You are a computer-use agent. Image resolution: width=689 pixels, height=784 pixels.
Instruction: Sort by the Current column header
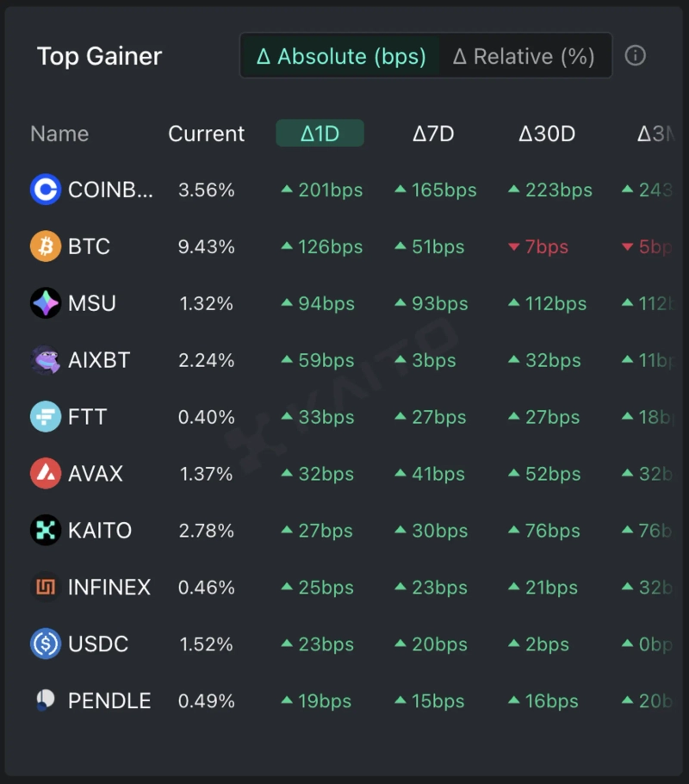coord(206,134)
